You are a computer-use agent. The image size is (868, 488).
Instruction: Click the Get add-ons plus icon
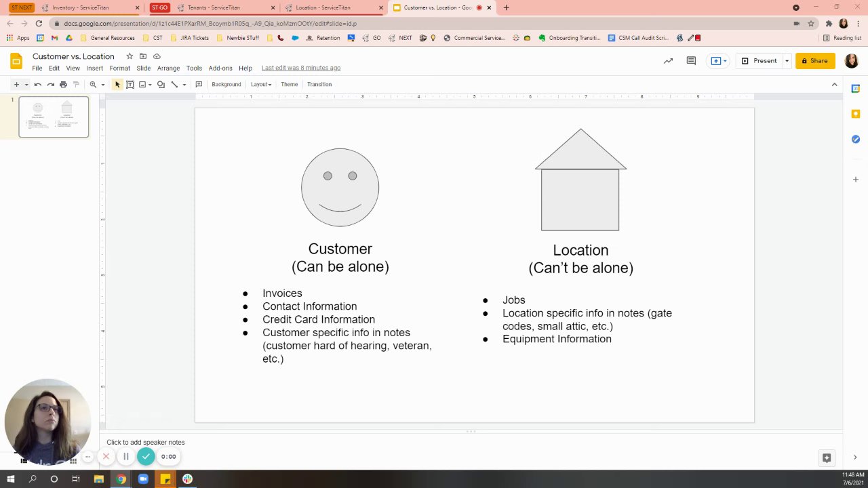856,180
